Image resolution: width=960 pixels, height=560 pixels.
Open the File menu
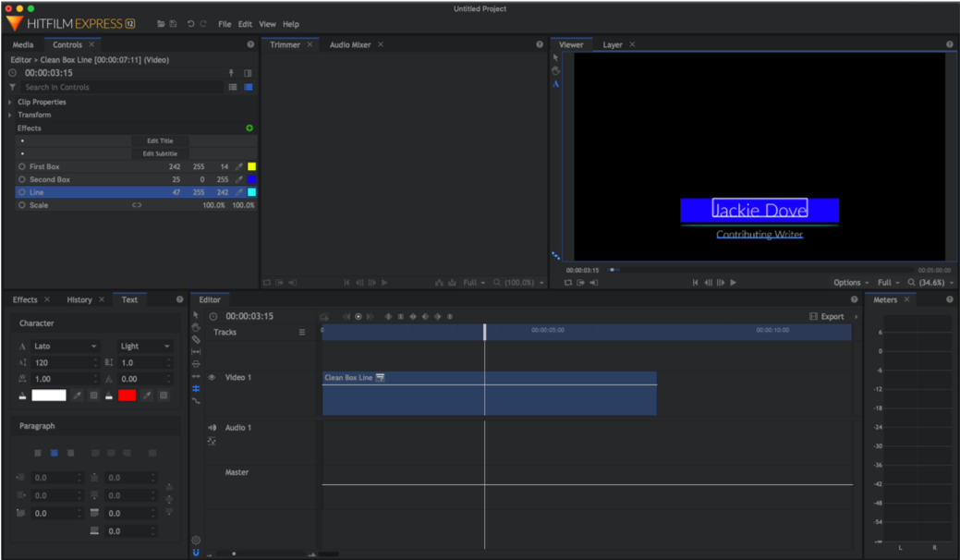tap(225, 24)
